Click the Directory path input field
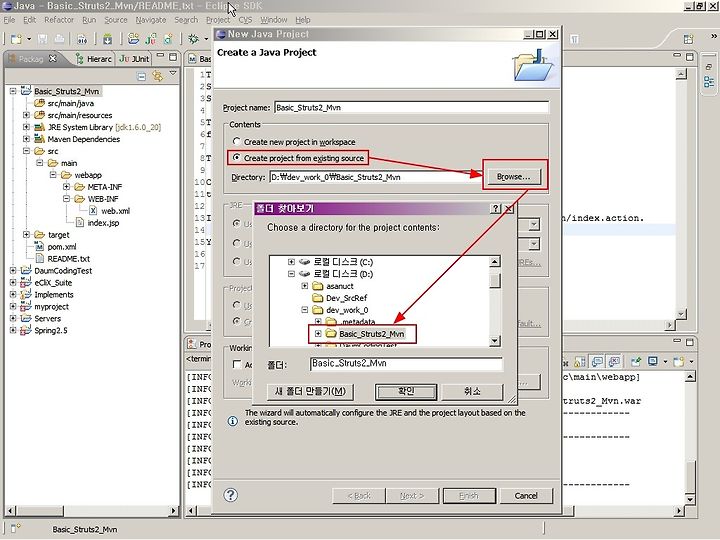The height and width of the screenshot is (540, 720). [x=376, y=177]
